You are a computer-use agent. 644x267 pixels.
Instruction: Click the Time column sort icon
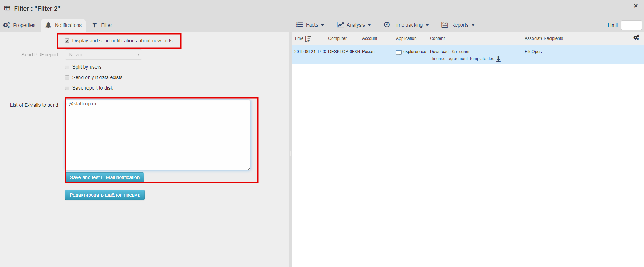308,39
